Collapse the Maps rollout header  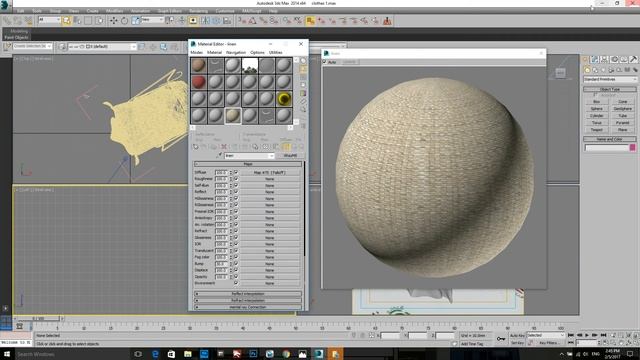pyautogui.click(x=248, y=164)
